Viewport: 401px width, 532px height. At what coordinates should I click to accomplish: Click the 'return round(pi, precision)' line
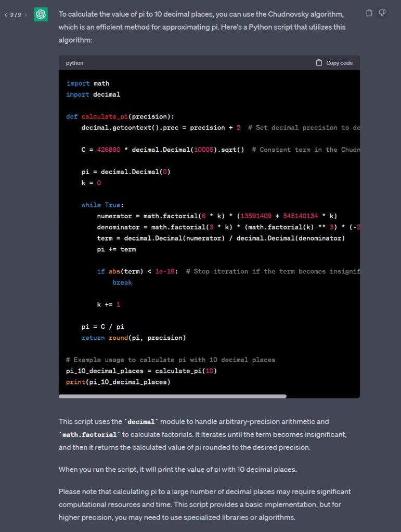pos(133,338)
